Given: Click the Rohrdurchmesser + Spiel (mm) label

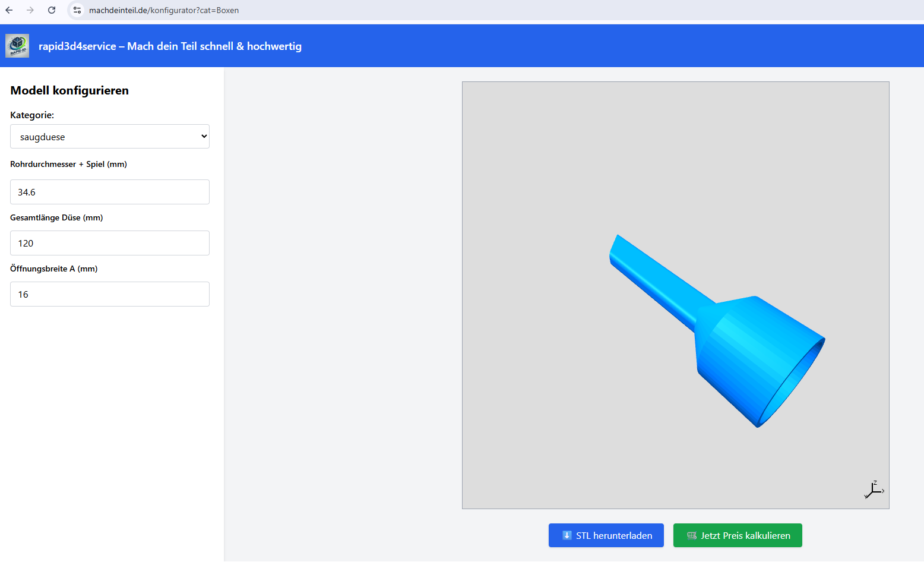Looking at the screenshot, I should [68, 164].
